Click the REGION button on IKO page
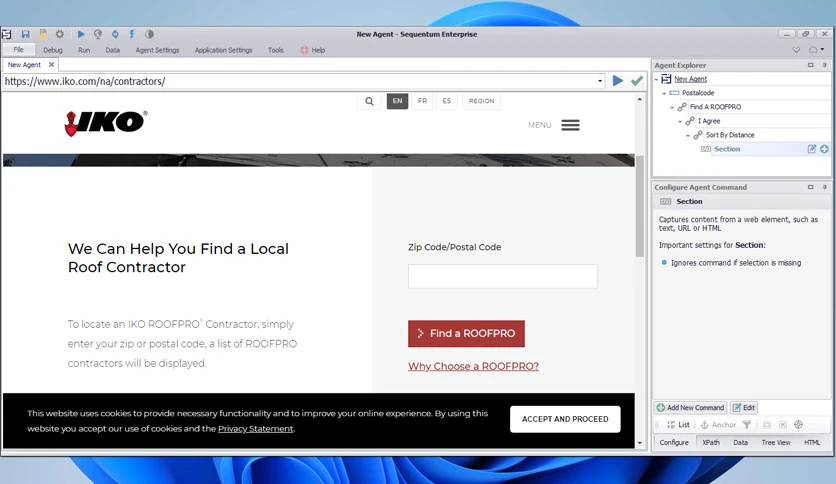 481,101
